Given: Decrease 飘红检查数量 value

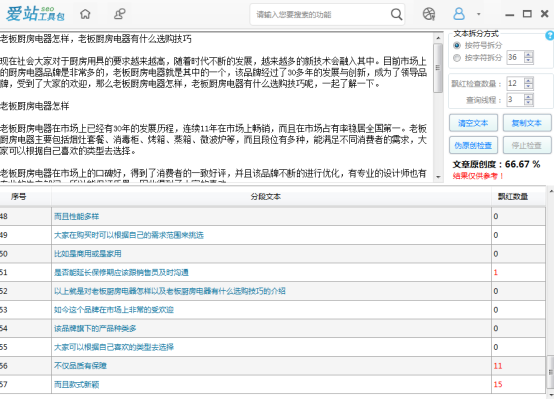Looking at the screenshot, I should tap(529, 86).
